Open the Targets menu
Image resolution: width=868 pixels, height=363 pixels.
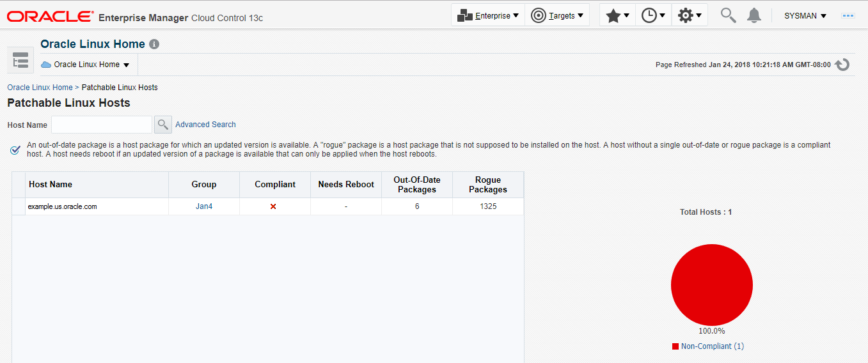coord(557,15)
